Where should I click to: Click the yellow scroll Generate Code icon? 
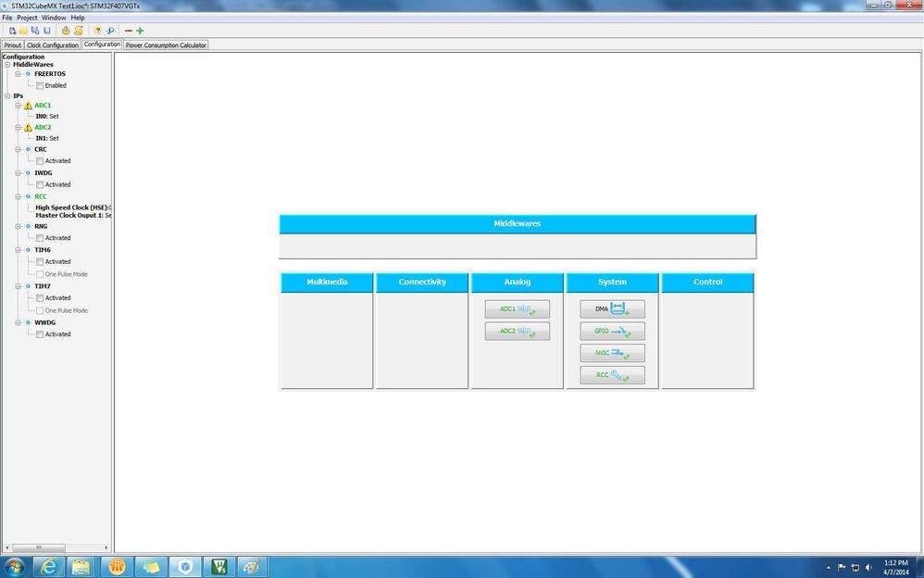click(79, 31)
